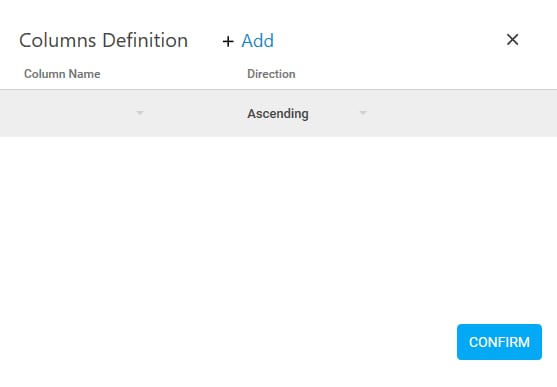Image resolution: width=557 pixels, height=387 pixels.
Task: Click the Column Name header
Action: click(62, 74)
